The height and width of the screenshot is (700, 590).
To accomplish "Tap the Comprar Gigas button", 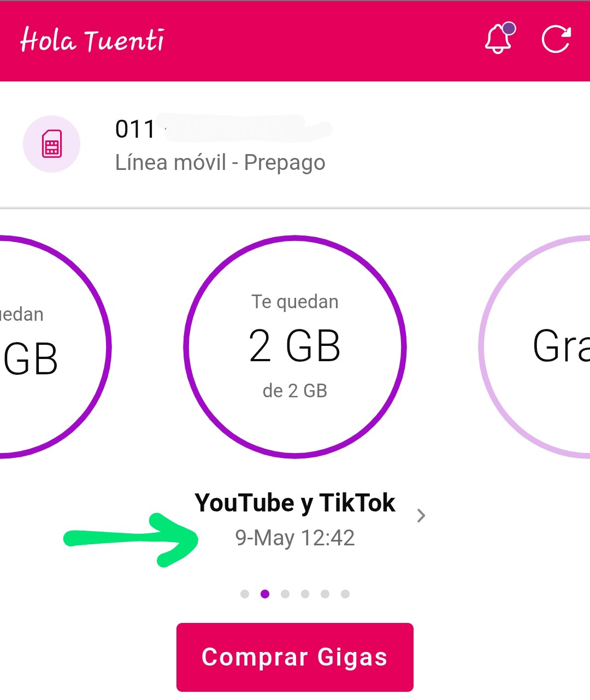I will point(295,657).
